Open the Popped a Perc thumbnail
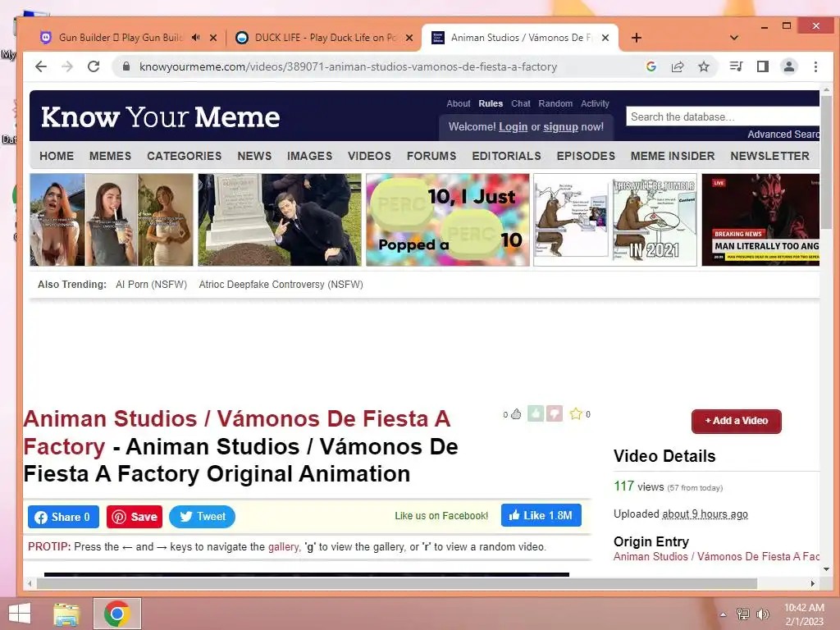Image resolution: width=840 pixels, height=630 pixels. coord(448,220)
